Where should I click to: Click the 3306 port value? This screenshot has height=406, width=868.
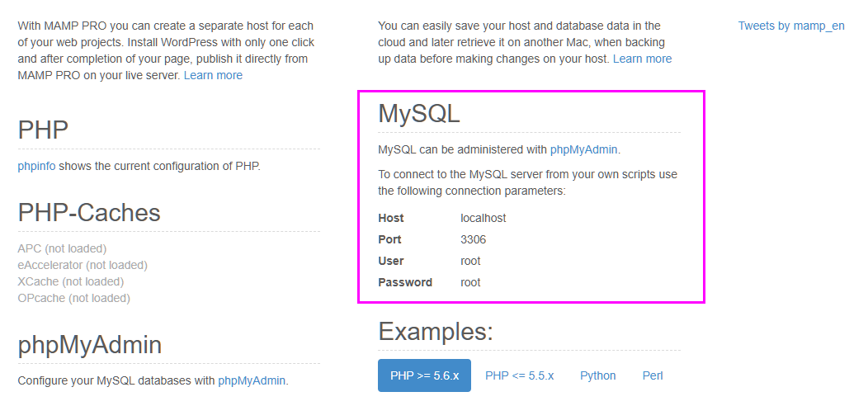click(x=473, y=239)
